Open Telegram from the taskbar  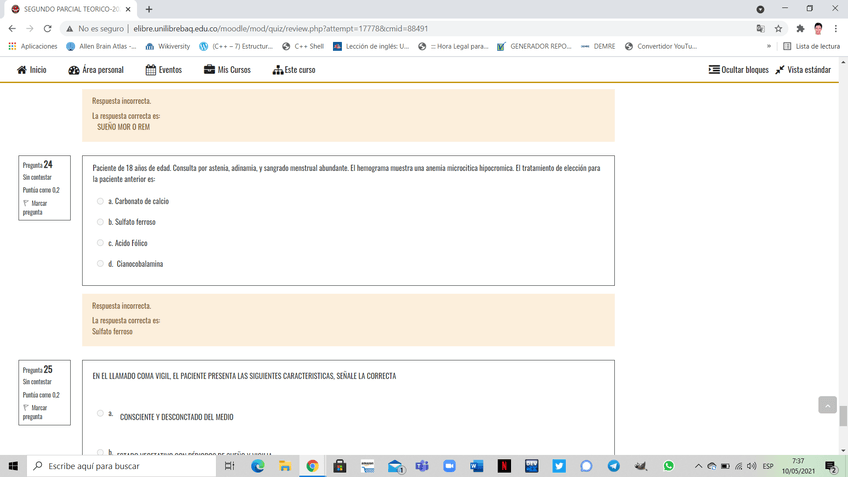613,466
